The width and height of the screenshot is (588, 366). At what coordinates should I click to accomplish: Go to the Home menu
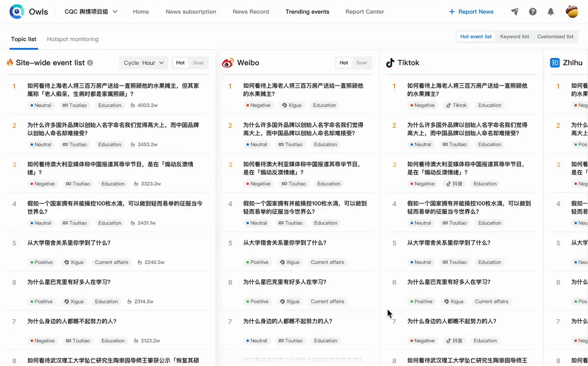141,11
